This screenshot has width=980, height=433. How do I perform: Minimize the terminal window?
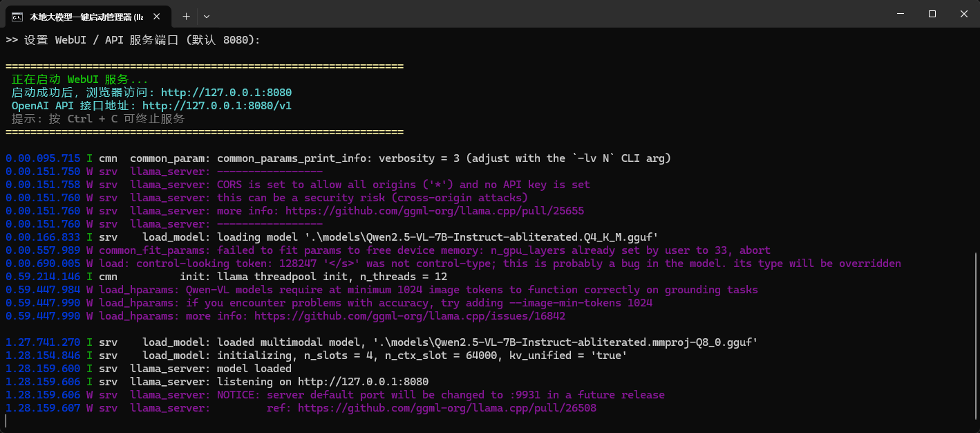(x=900, y=14)
